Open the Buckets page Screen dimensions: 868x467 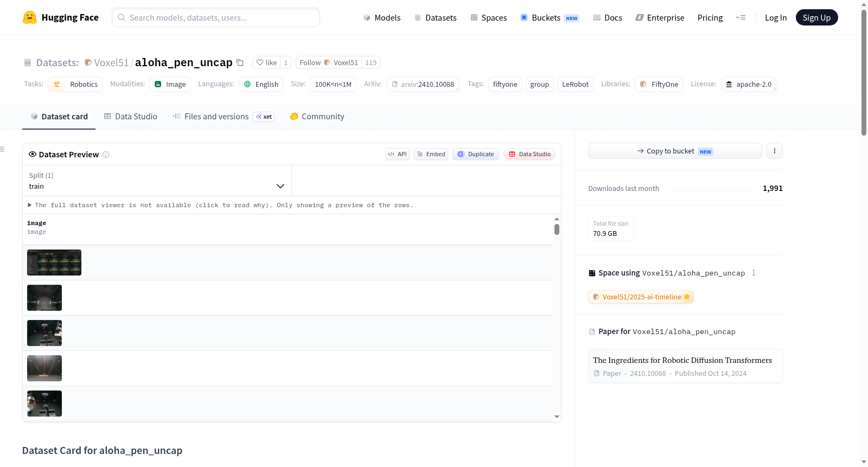click(x=550, y=17)
